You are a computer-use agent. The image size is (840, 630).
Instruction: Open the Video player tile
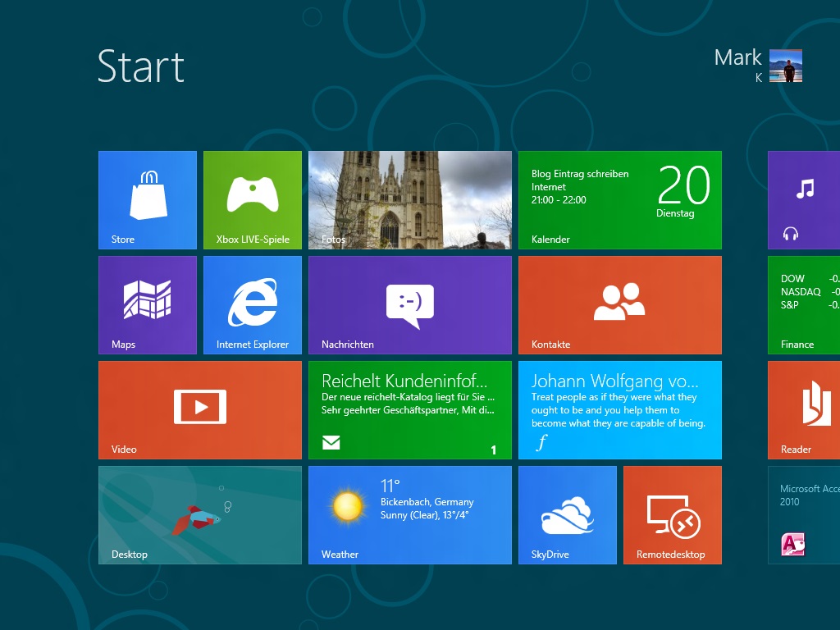point(200,410)
